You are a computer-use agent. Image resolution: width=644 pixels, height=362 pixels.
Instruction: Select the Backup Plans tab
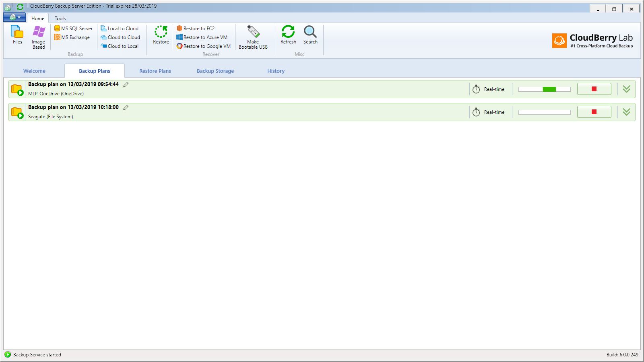click(x=95, y=71)
